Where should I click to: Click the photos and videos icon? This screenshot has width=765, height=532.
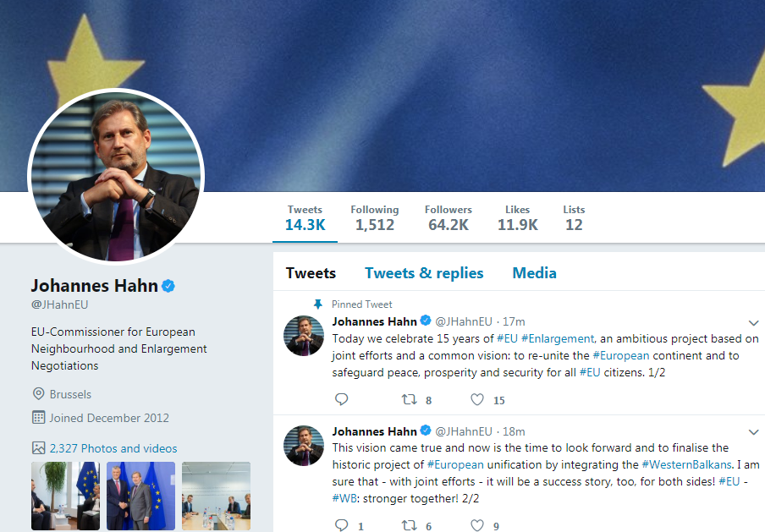[38, 448]
